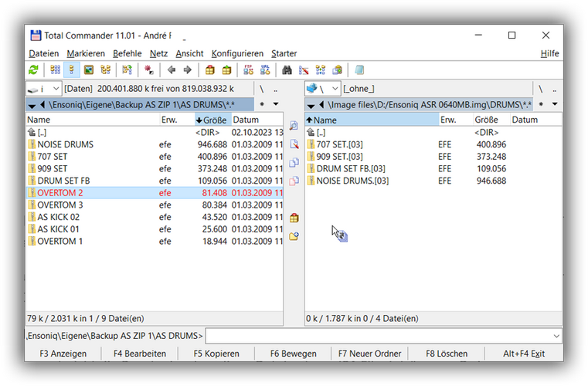Select AS KICK 02 in left panel

click(155, 217)
